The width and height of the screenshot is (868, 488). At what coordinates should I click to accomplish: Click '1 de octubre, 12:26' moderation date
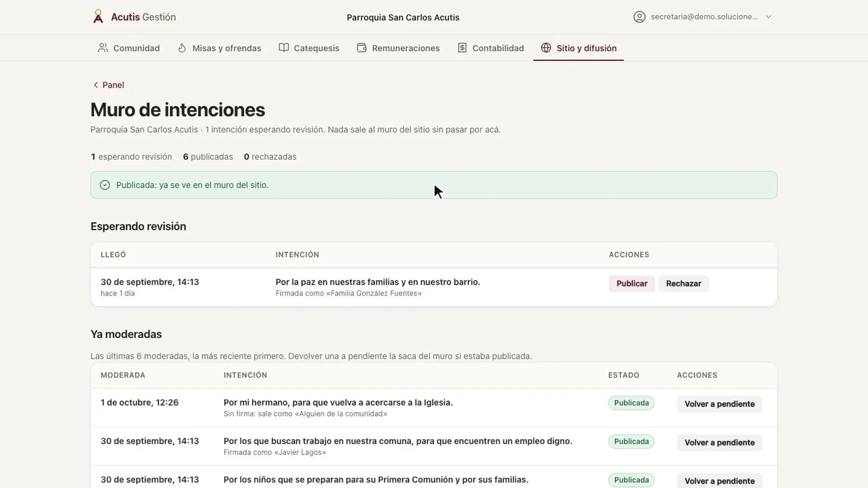[139, 402]
